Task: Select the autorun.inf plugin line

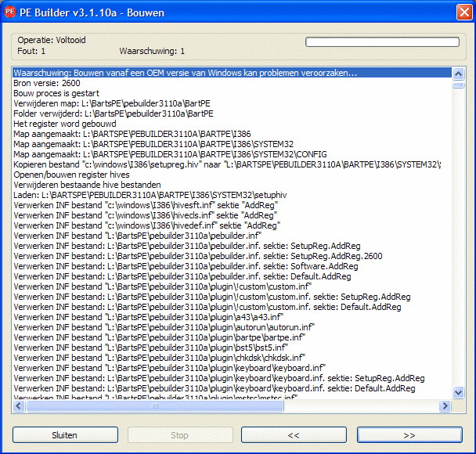Action: click(233, 327)
